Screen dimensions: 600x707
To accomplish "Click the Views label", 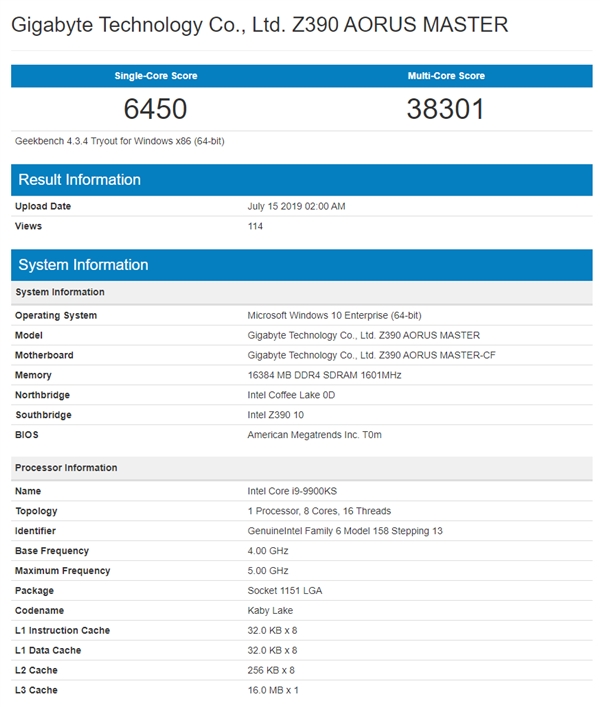I will (28, 226).
